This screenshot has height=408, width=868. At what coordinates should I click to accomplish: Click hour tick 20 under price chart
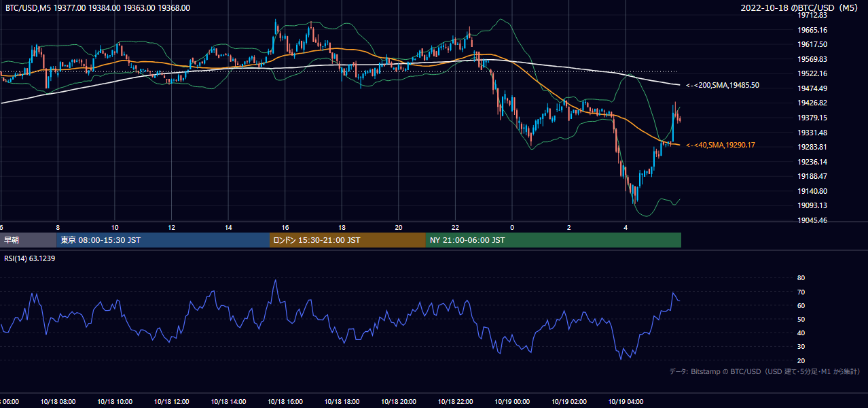tap(399, 227)
